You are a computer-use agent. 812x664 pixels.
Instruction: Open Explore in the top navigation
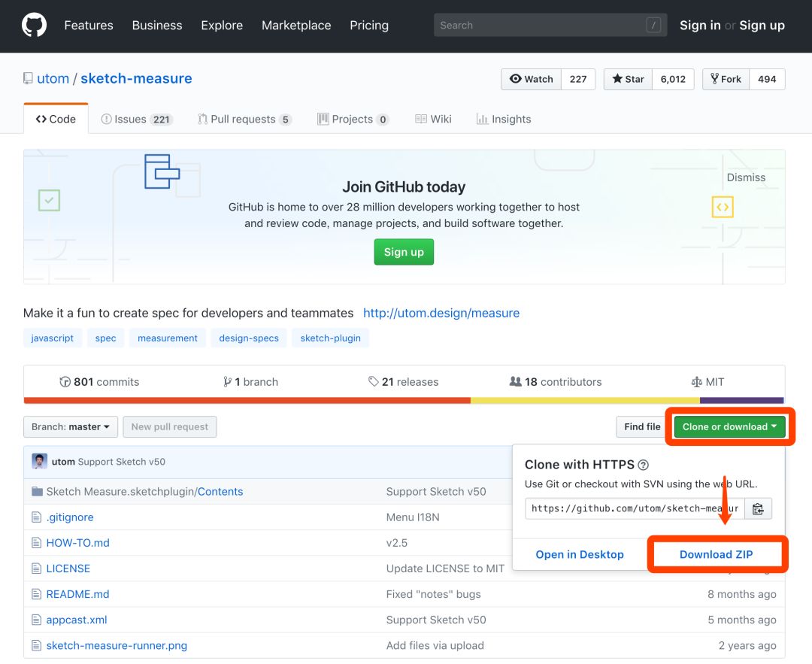tap(222, 26)
